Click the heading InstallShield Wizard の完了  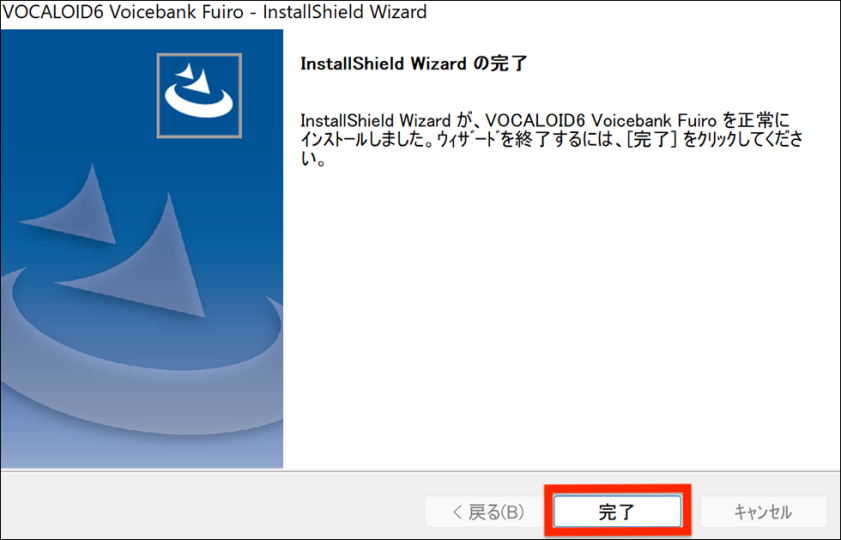(414, 63)
